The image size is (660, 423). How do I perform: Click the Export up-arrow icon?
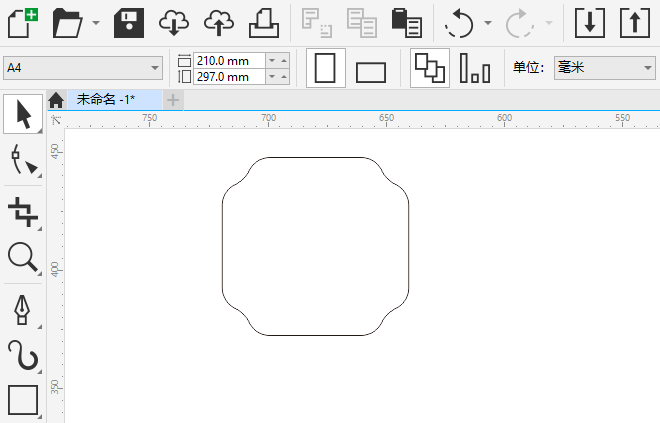pyautogui.click(x=635, y=22)
